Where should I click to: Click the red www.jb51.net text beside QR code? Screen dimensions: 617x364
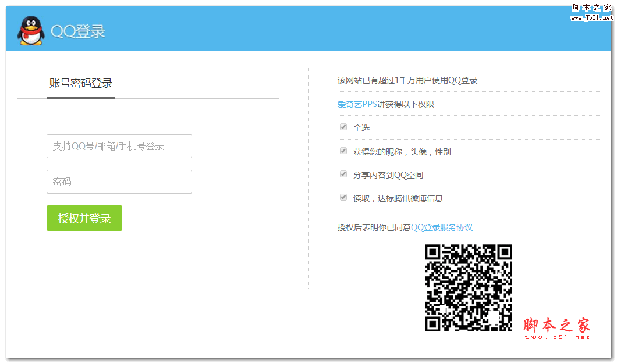557,337
